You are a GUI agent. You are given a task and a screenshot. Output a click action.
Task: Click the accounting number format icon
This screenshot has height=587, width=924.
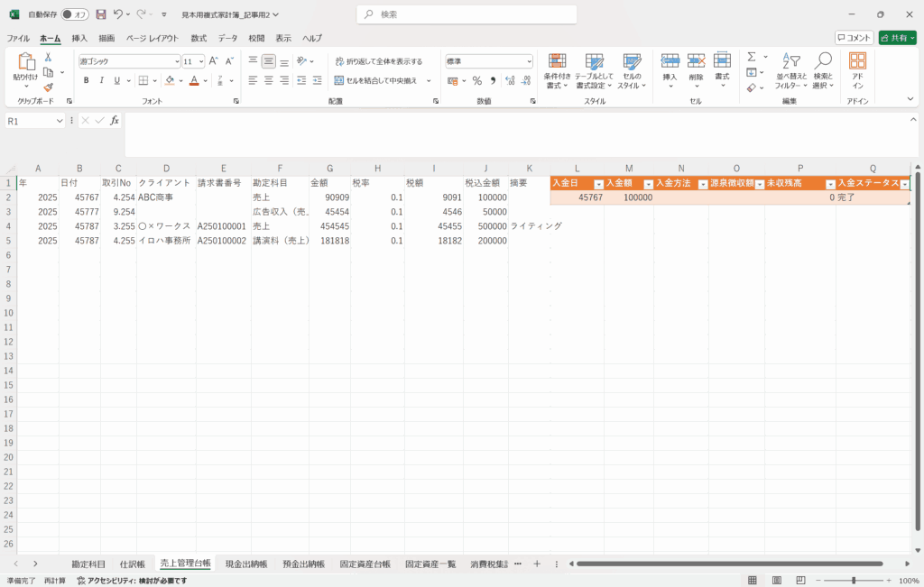tap(453, 80)
